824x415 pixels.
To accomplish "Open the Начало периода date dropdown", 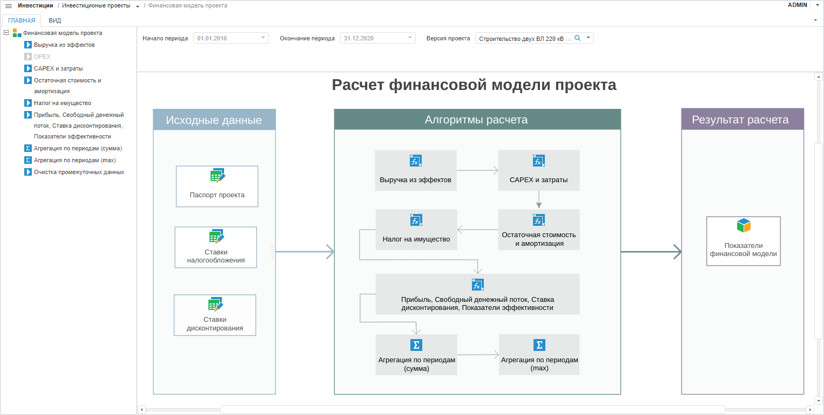I will tap(263, 38).
